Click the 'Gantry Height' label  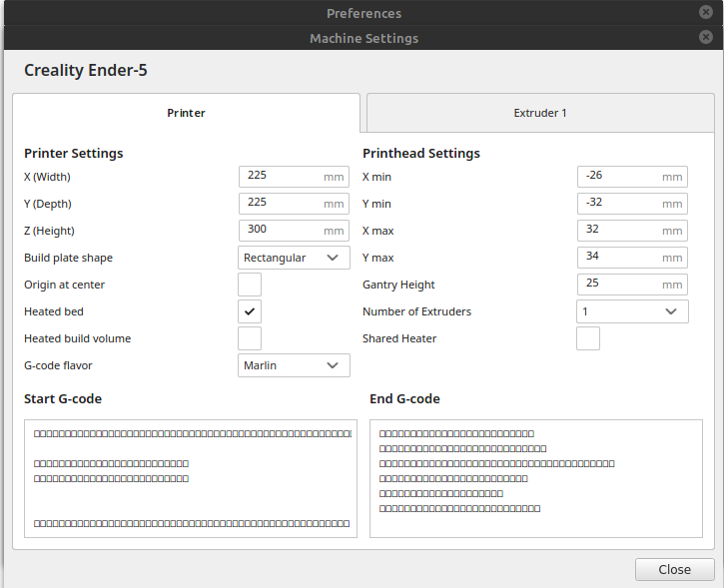click(398, 285)
